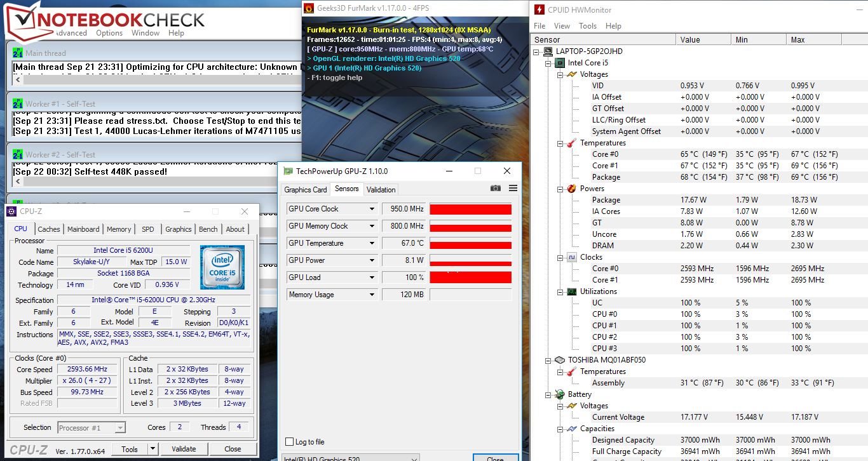Open the Memory Usage sensor dropdown

[372, 295]
